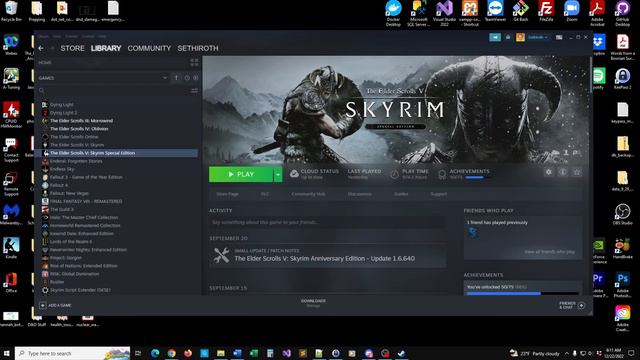Click the sort arrow beside Games filter

coord(176,78)
